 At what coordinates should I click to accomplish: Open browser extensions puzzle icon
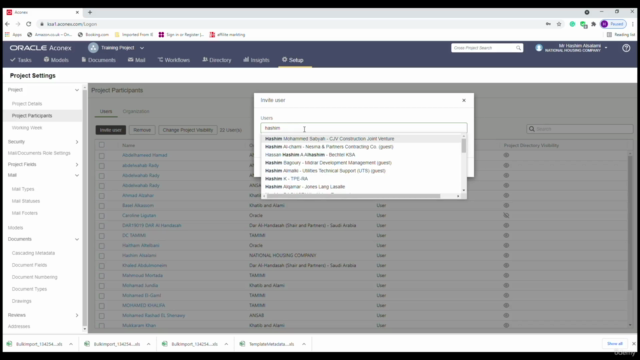point(593,24)
